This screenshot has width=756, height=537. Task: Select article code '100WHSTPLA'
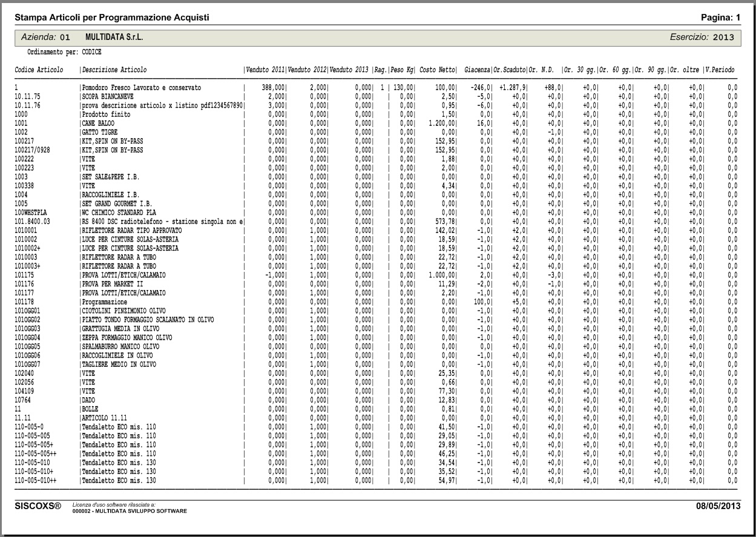[x=31, y=213]
